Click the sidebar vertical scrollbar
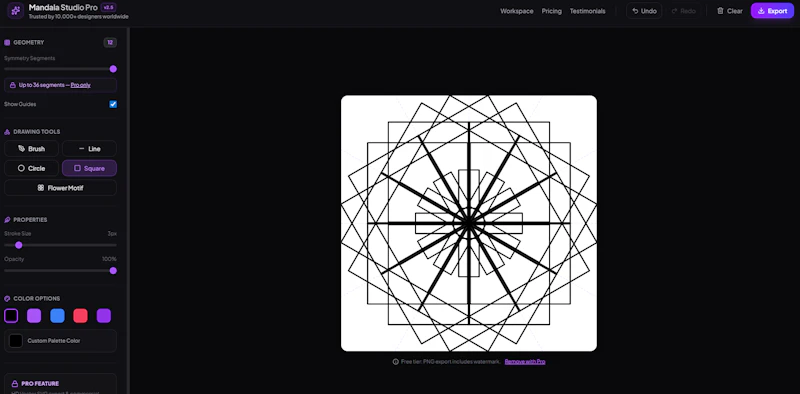 (x=128, y=210)
